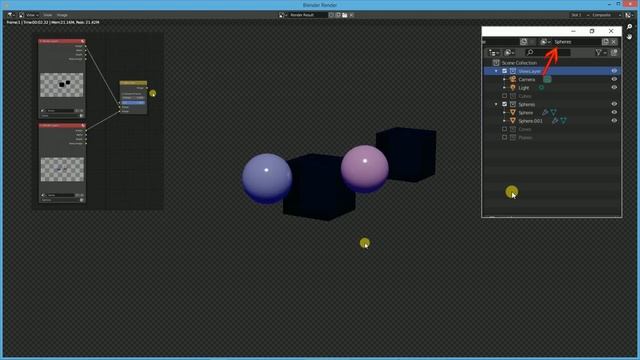The height and width of the screenshot is (360, 640).
Task: Click the Spheres view layer name field
Action: point(576,42)
